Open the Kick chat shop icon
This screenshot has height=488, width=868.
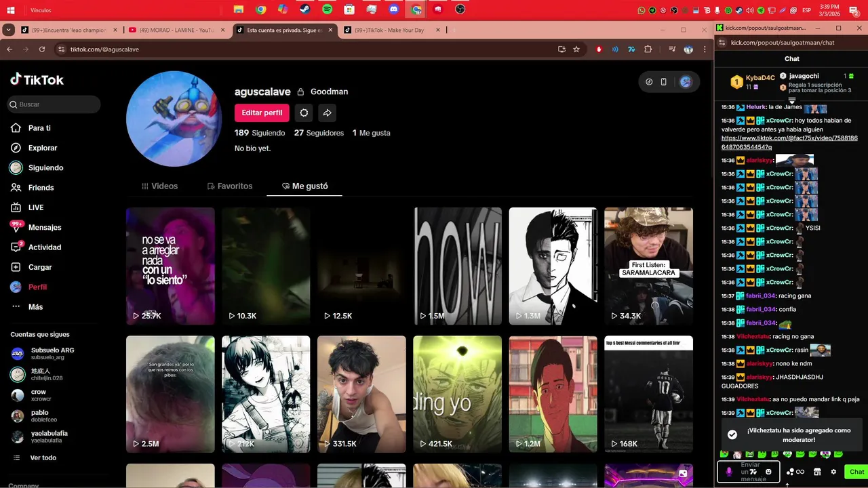pos(817,472)
